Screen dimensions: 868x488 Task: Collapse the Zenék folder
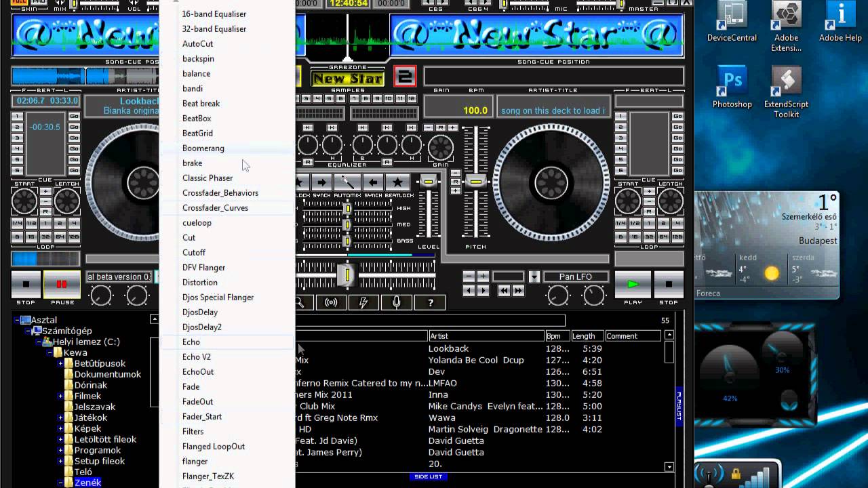(60, 483)
